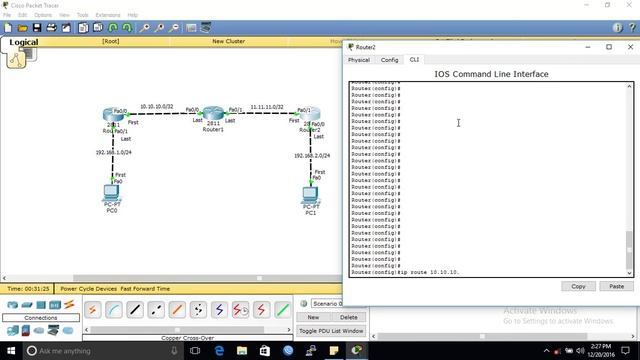The image size is (640, 360).
Task: Click New Cluster in workspace bar
Action: tap(229, 41)
